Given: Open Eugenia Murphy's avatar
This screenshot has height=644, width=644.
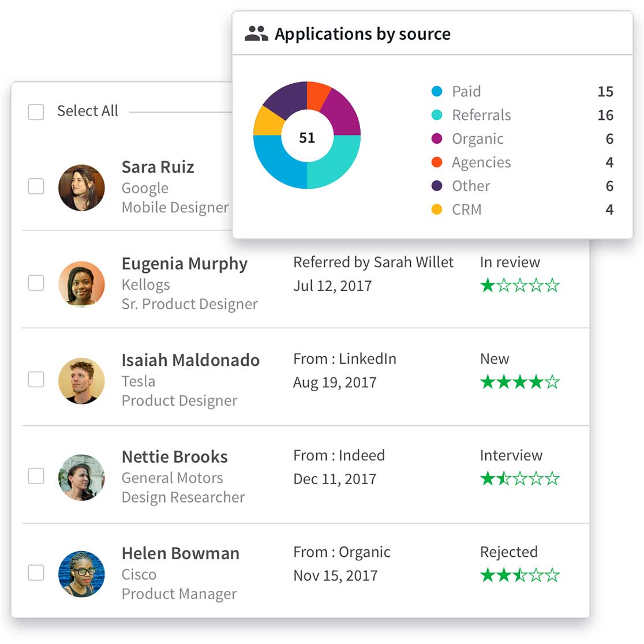Looking at the screenshot, I should click(81, 284).
